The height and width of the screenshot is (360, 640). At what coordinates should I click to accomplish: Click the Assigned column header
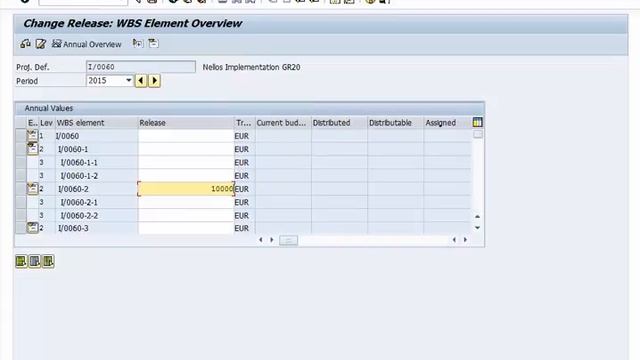(x=447, y=122)
